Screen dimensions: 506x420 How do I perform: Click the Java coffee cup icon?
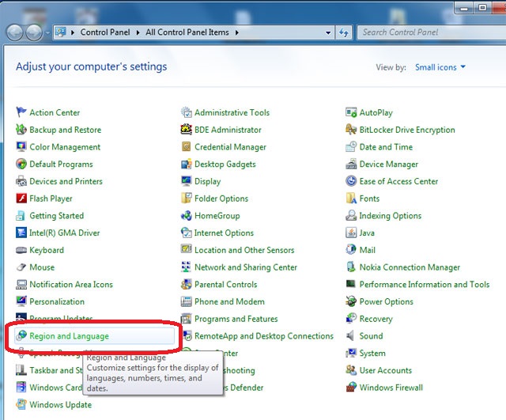point(351,233)
